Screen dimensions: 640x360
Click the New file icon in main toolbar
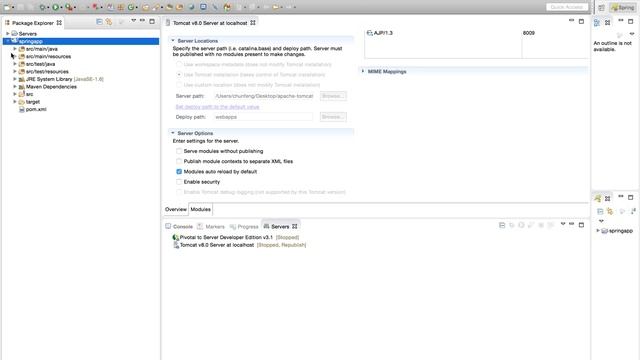point(7,7)
